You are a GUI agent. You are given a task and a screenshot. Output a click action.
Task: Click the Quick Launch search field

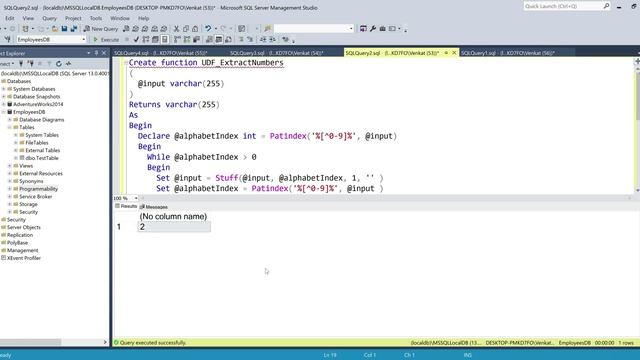point(563,6)
